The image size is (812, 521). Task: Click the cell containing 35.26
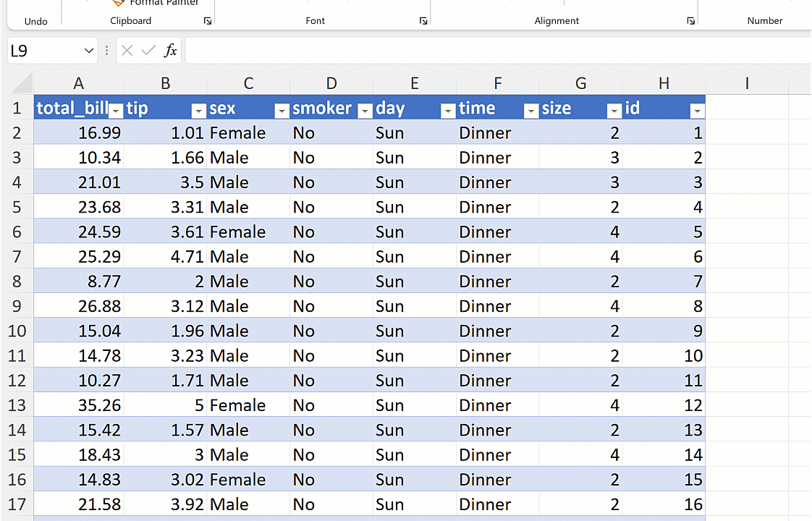pos(79,405)
